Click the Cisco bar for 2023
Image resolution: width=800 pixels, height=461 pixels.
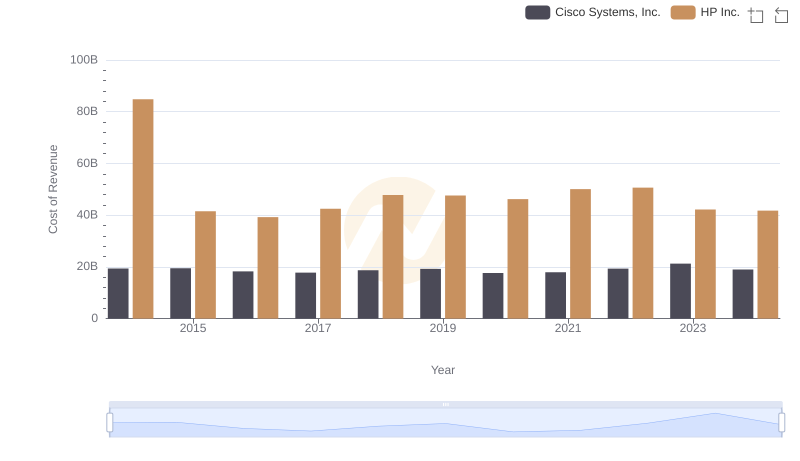(x=680, y=291)
